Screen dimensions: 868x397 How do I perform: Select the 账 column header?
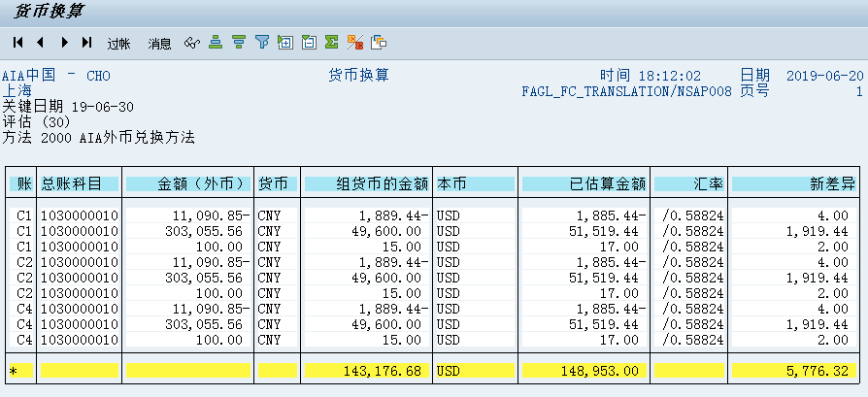(21, 183)
